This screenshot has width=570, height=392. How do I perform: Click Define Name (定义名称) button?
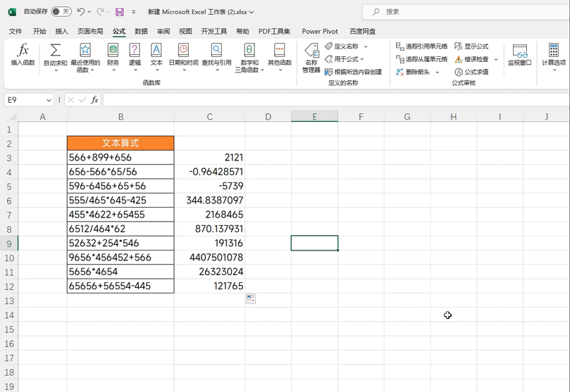[342, 46]
